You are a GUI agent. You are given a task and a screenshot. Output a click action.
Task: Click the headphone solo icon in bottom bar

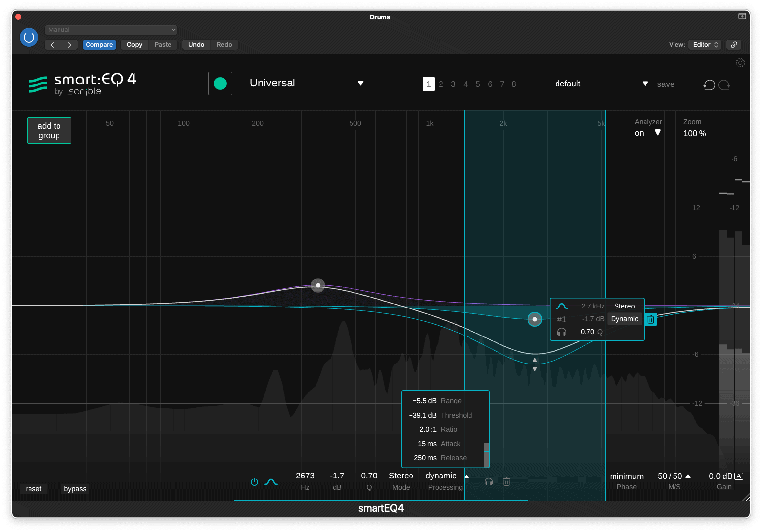pyautogui.click(x=489, y=482)
